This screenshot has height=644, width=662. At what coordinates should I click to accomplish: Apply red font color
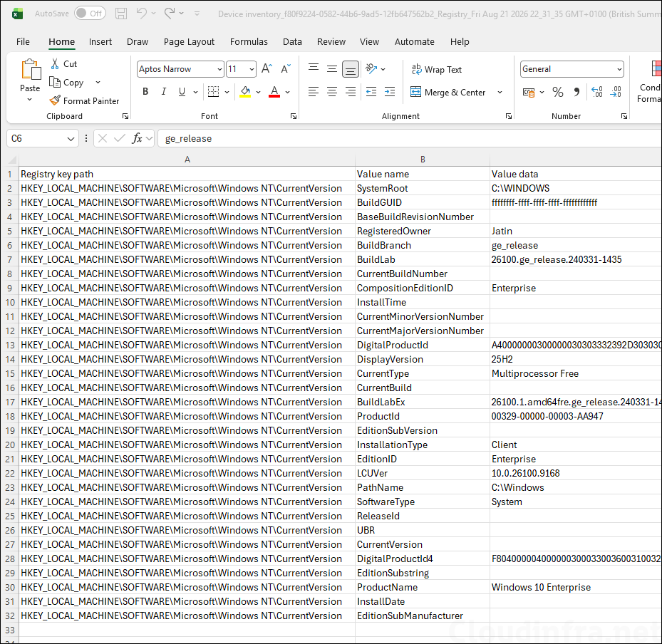(x=274, y=92)
